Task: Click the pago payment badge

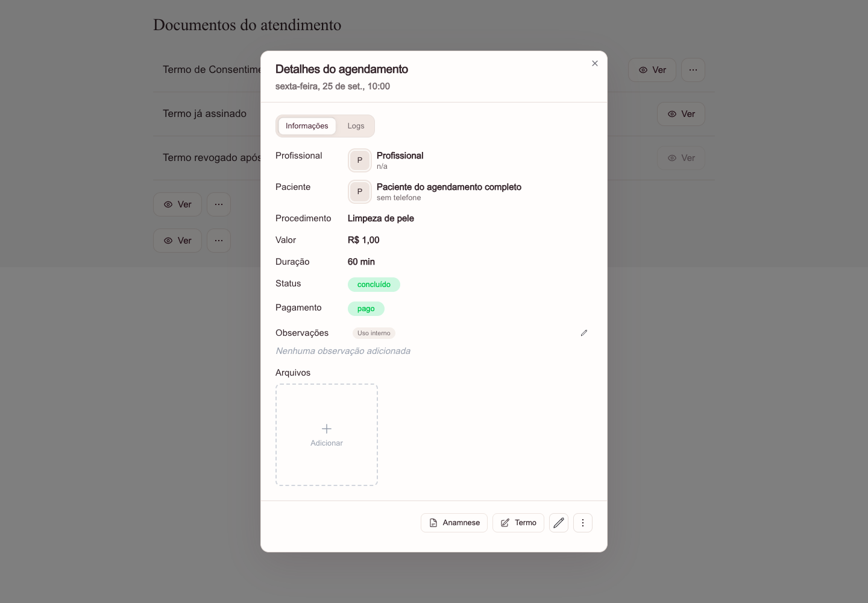Action: (366, 309)
